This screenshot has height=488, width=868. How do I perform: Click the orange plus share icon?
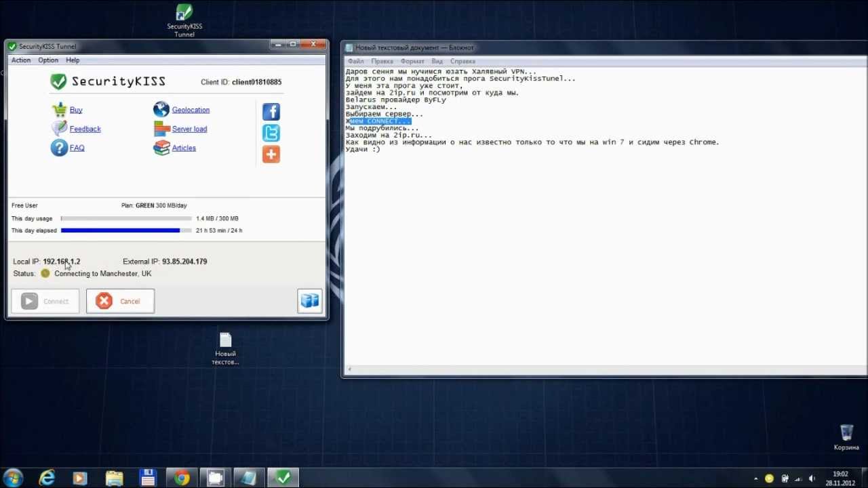tap(271, 155)
